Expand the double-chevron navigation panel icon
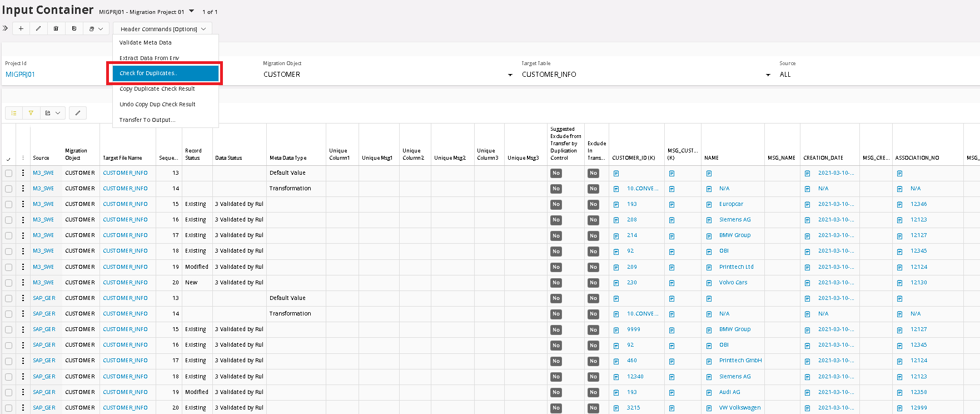Screen dimensions: 980x414 point(6,28)
